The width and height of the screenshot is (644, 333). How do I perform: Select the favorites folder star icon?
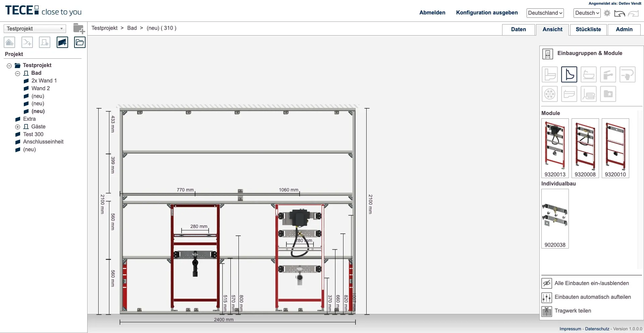coord(608,94)
